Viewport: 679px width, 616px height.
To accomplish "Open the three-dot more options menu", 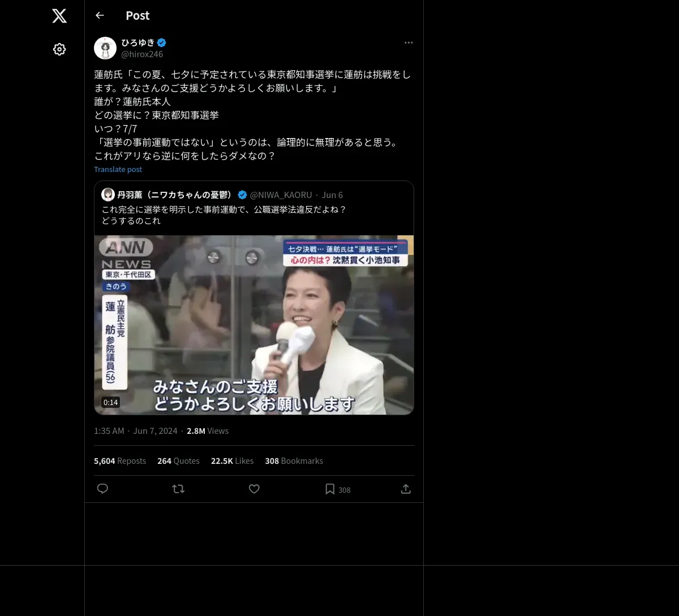I will click(x=409, y=42).
